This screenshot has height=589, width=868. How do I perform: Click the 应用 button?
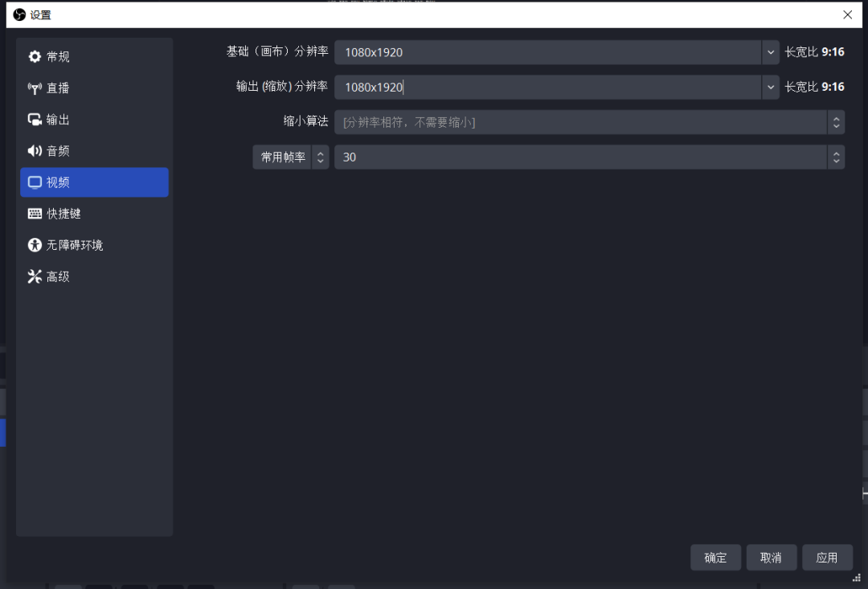[x=827, y=558]
